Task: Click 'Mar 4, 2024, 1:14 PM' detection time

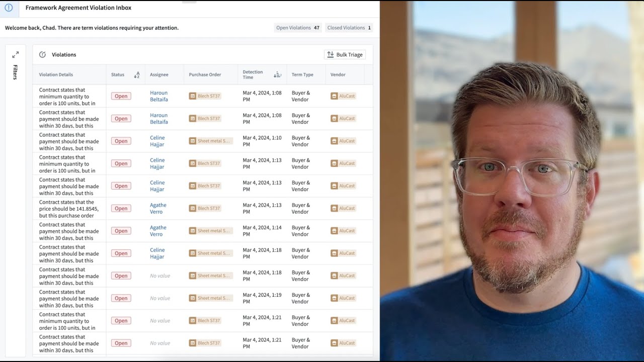Action: (x=262, y=231)
